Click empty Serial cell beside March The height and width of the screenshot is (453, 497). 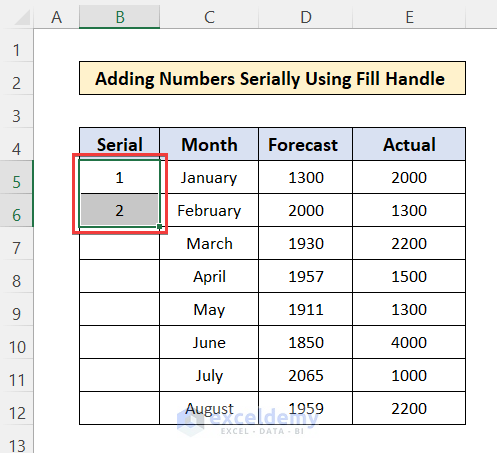119,243
